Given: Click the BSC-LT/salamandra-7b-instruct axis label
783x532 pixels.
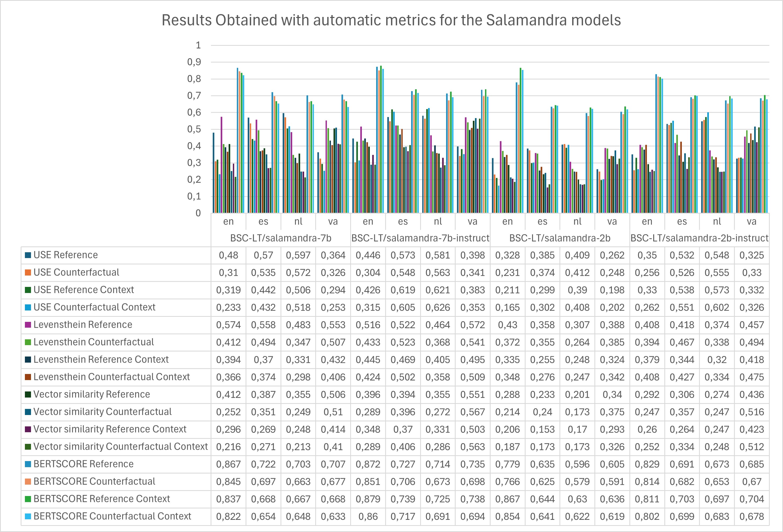Looking at the screenshot, I should 420,238.
